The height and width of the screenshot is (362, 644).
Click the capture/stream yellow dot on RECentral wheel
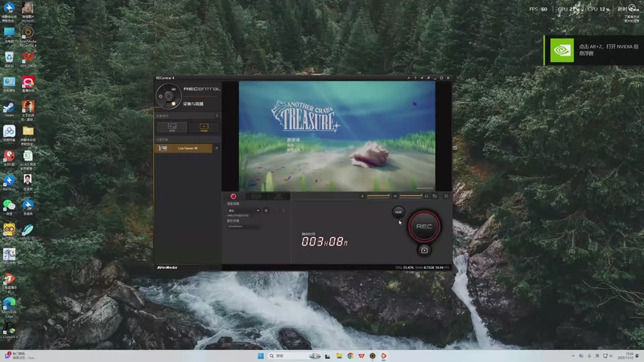point(173,104)
